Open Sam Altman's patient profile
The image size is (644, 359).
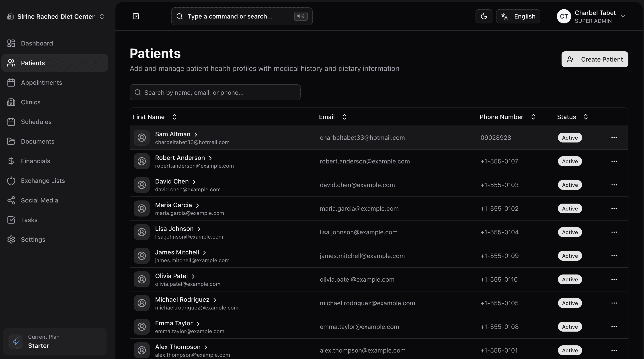[x=173, y=134]
